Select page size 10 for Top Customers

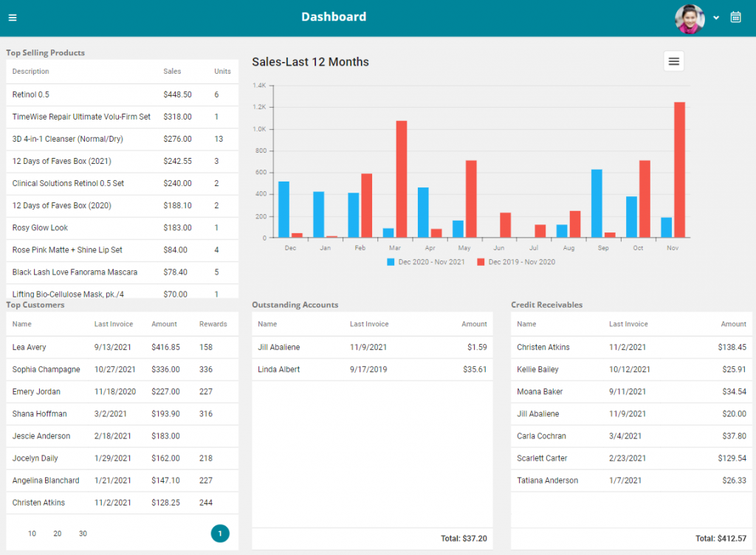point(31,533)
